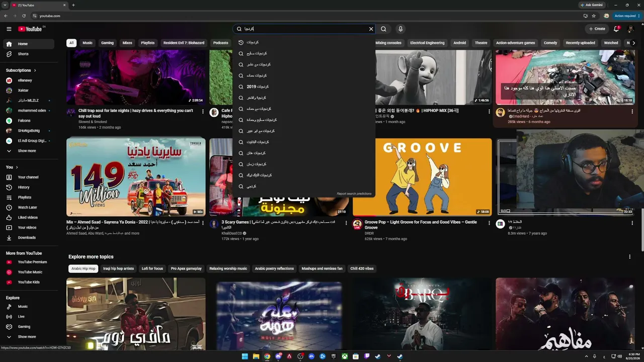The height and width of the screenshot is (362, 644).
Task: Open the Falcons subscription channel
Action: [x=30, y=121]
